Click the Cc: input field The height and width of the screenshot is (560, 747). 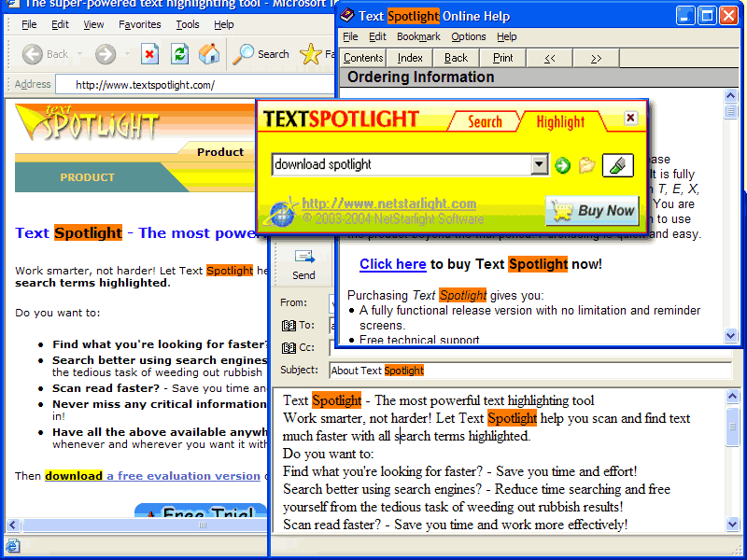[x=530, y=348]
